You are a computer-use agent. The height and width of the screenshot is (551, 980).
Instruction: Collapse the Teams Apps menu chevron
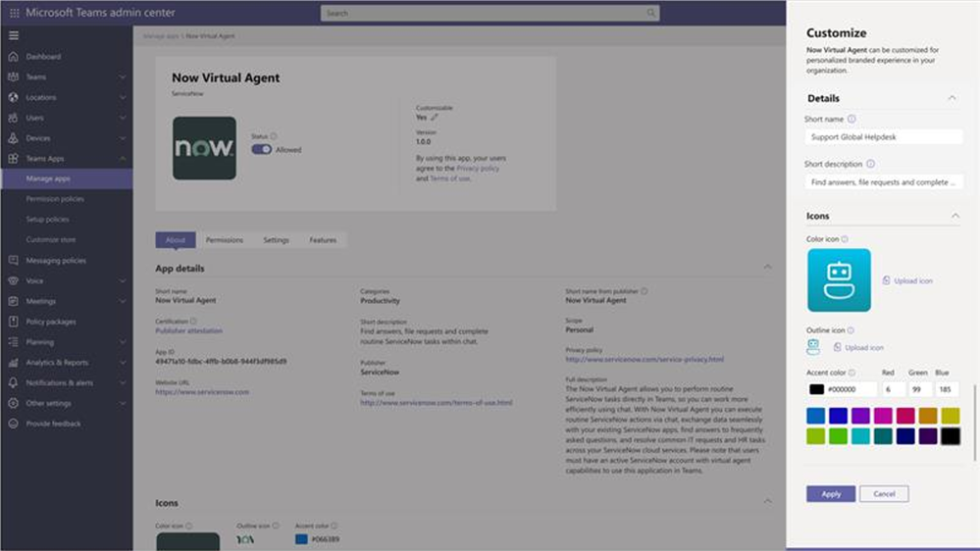click(x=123, y=159)
